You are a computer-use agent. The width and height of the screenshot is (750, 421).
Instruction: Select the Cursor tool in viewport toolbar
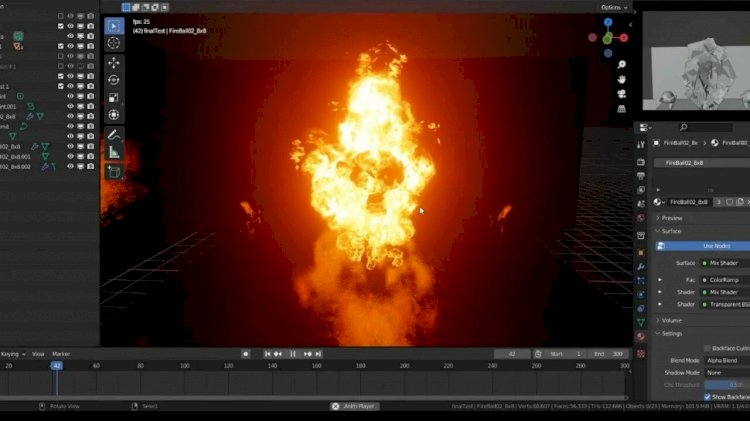click(113, 43)
